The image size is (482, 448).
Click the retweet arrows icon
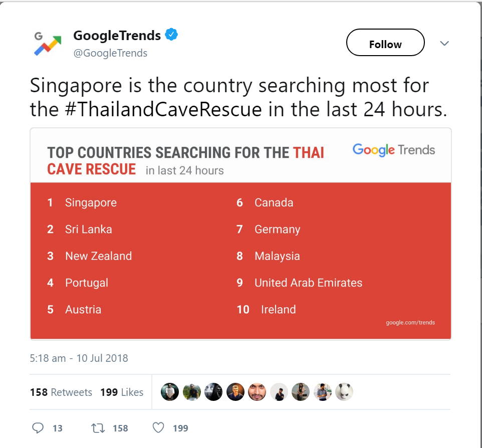coord(99,428)
